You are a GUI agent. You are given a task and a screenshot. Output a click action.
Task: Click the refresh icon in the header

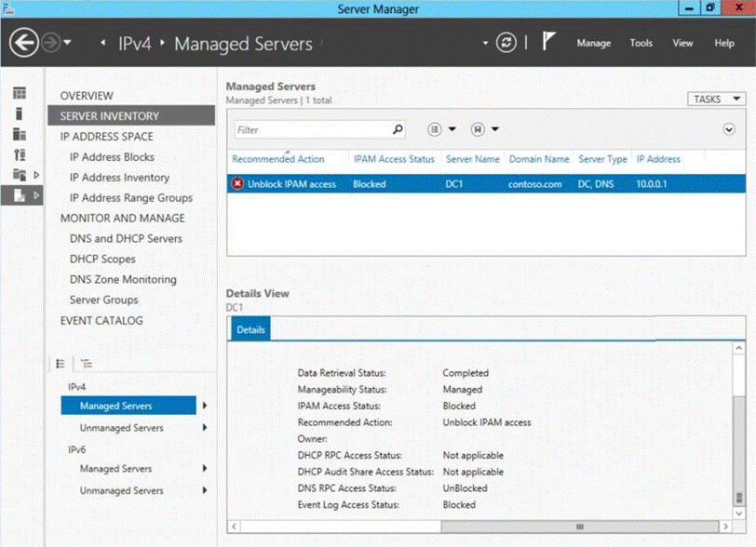click(506, 43)
